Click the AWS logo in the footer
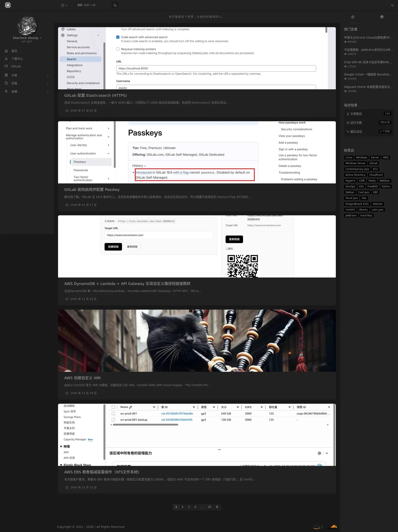398x532 pixels. [x=316, y=527]
